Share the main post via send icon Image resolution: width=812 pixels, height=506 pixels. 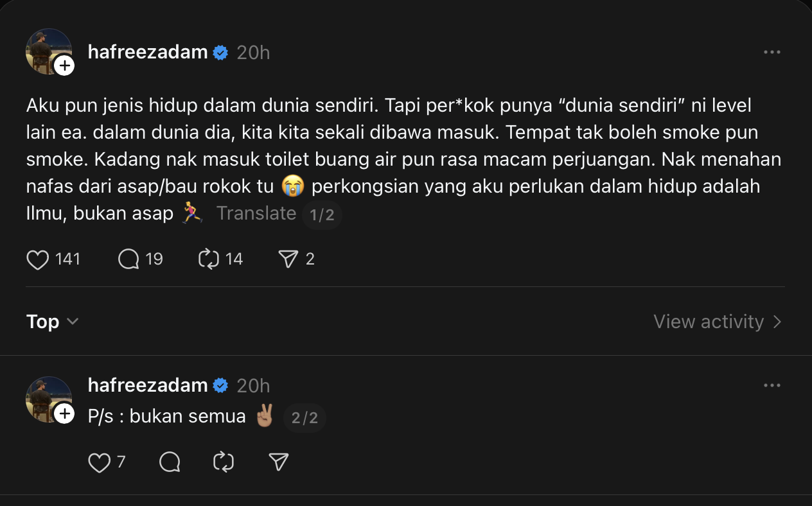point(288,259)
